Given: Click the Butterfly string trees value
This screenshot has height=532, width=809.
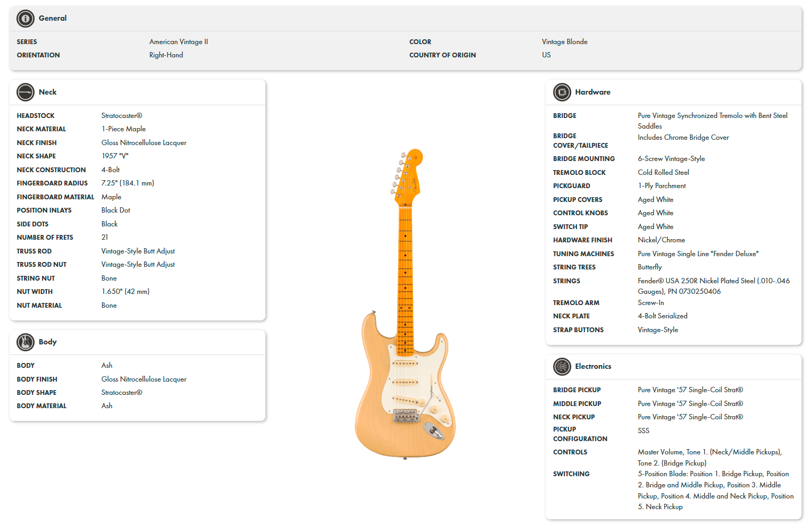Looking at the screenshot, I should (649, 267).
